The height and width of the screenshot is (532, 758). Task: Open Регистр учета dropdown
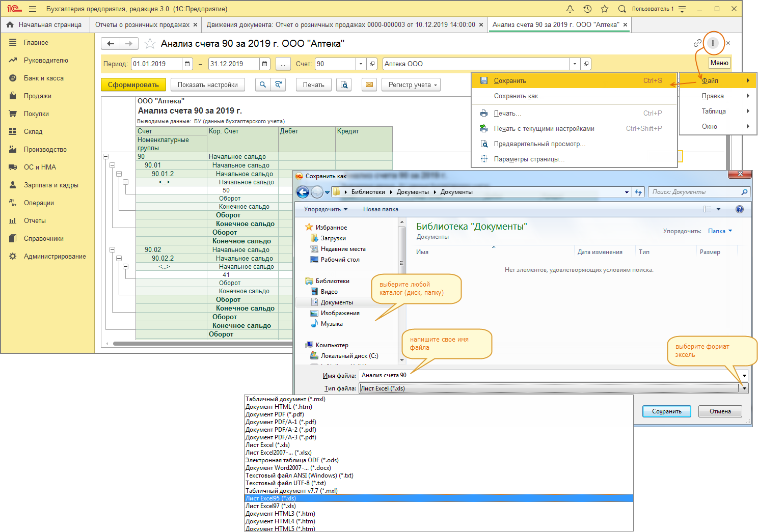(411, 85)
